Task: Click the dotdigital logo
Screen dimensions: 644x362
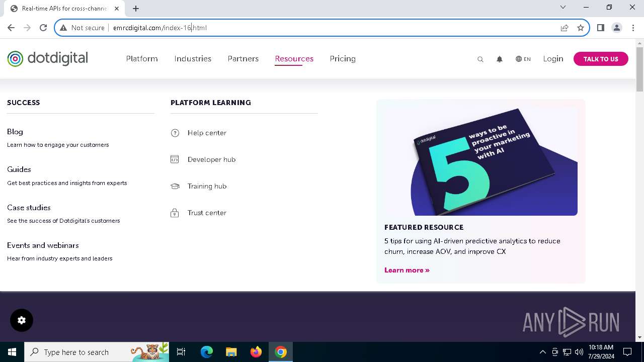Action: 48,59
